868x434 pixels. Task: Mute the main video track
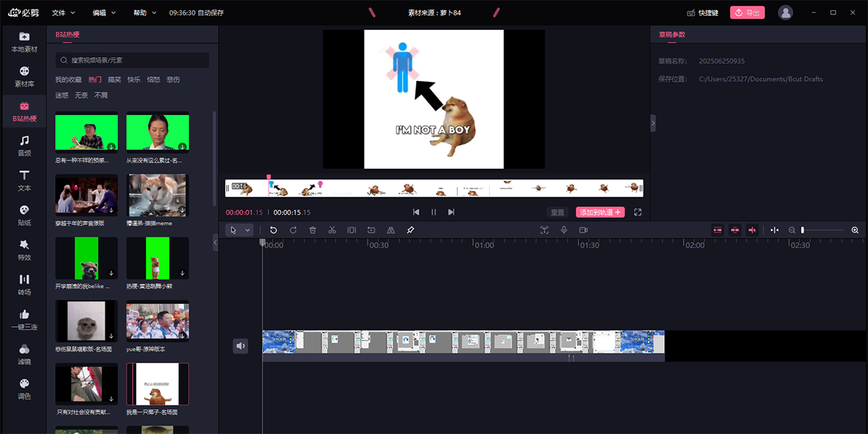pos(241,346)
